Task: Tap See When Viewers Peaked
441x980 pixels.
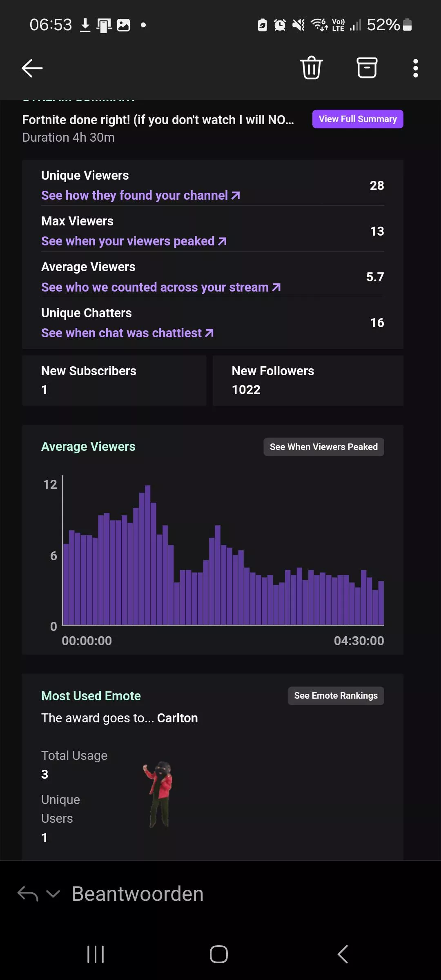Action: click(323, 447)
